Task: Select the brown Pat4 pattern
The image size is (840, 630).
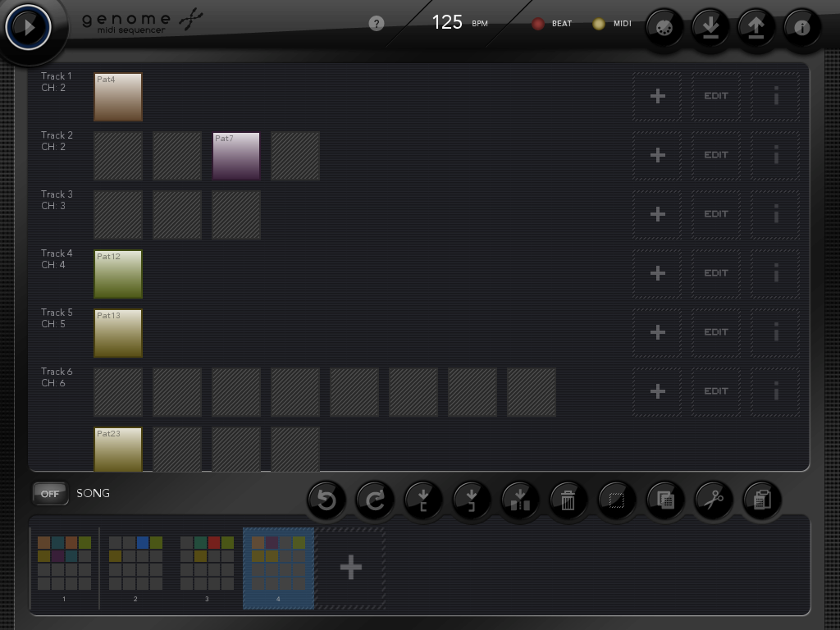Action: pos(118,97)
